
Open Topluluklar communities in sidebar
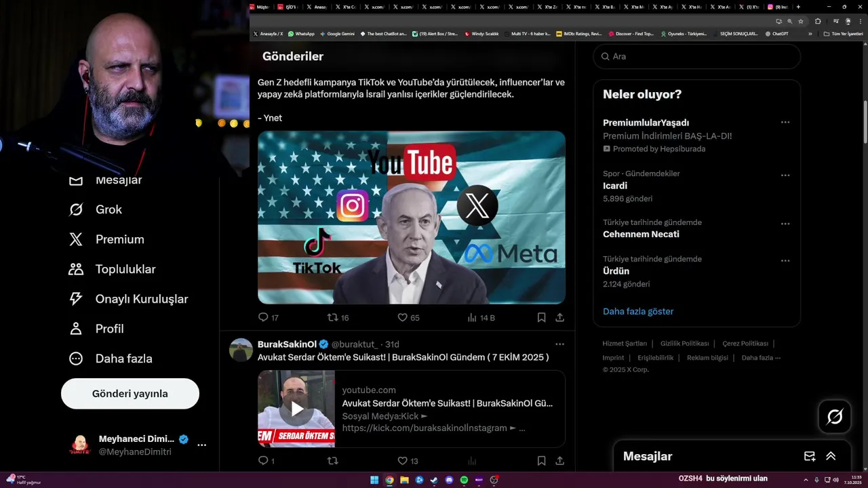112,269
